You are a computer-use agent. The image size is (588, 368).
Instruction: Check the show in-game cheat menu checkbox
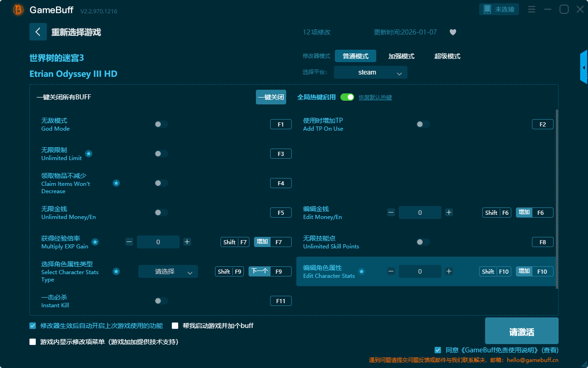pyautogui.click(x=33, y=342)
